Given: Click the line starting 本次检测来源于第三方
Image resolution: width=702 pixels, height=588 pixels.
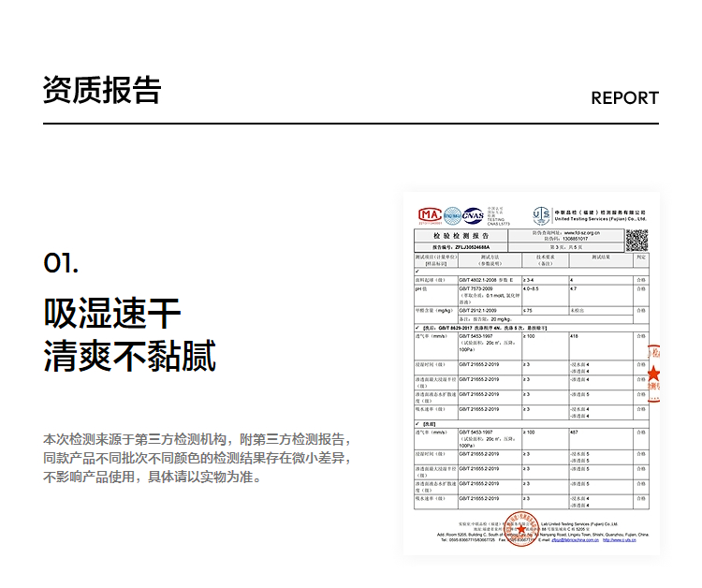Looking at the screenshot, I should (x=197, y=439).
